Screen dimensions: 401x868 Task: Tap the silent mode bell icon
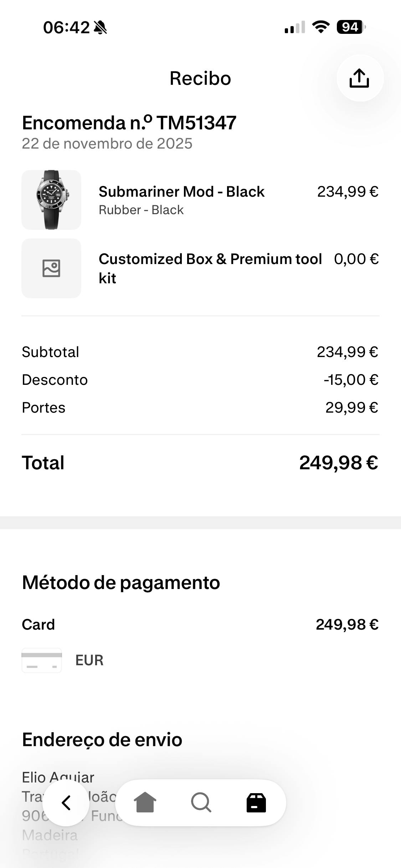100,27
